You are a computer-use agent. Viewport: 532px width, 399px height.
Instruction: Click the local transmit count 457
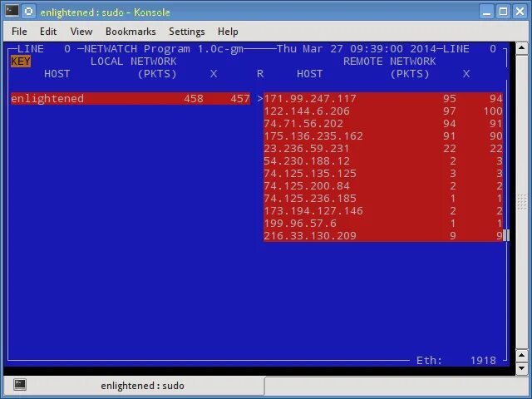click(240, 99)
